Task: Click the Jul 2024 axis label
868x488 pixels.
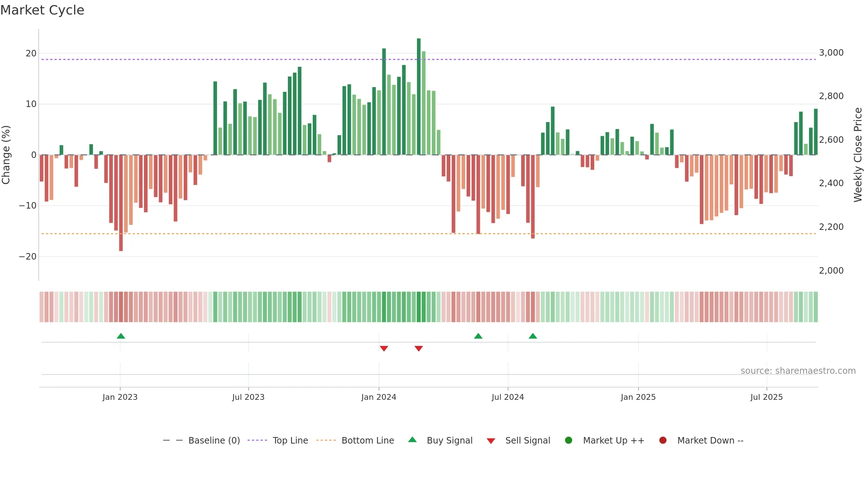Action: [508, 397]
